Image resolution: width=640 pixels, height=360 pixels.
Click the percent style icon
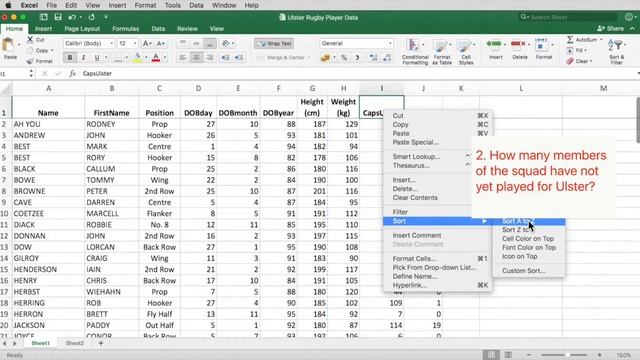coord(344,58)
